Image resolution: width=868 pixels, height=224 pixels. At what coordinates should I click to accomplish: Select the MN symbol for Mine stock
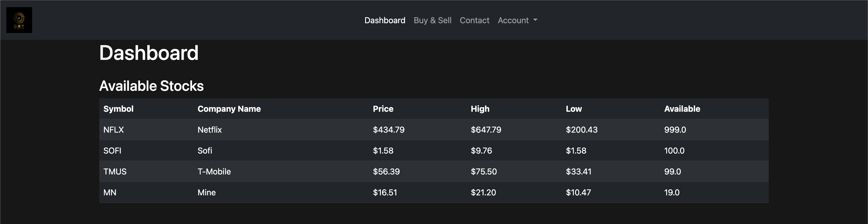tap(110, 192)
